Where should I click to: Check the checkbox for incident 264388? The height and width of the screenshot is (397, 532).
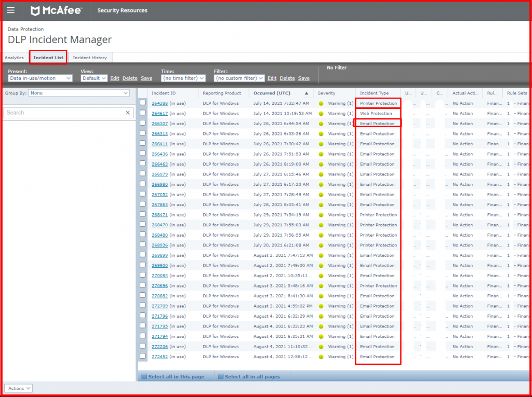click(144, 103)
